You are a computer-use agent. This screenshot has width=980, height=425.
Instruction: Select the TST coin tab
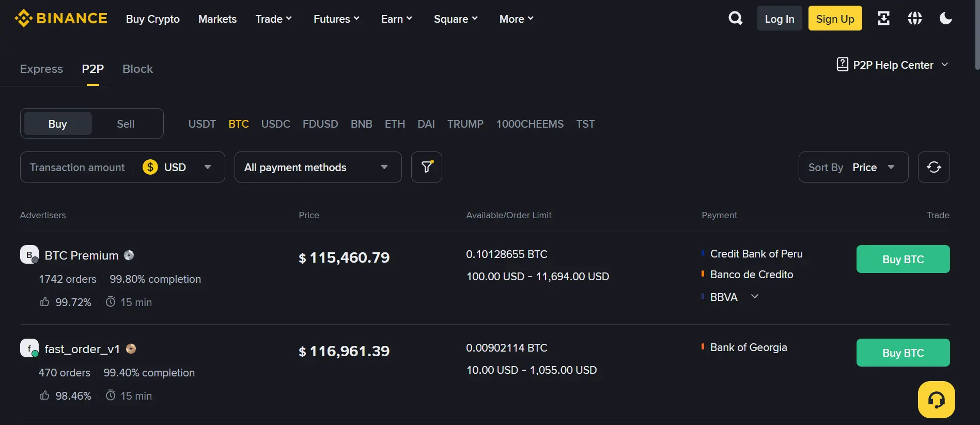pos(586,124)
